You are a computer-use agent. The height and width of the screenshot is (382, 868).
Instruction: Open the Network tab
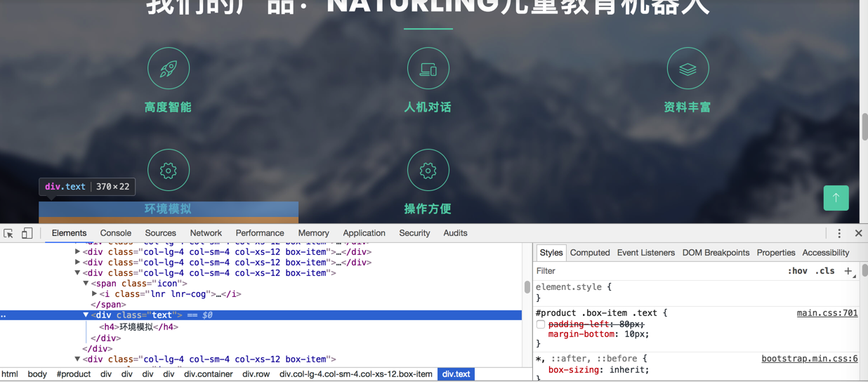coord(206,233)
